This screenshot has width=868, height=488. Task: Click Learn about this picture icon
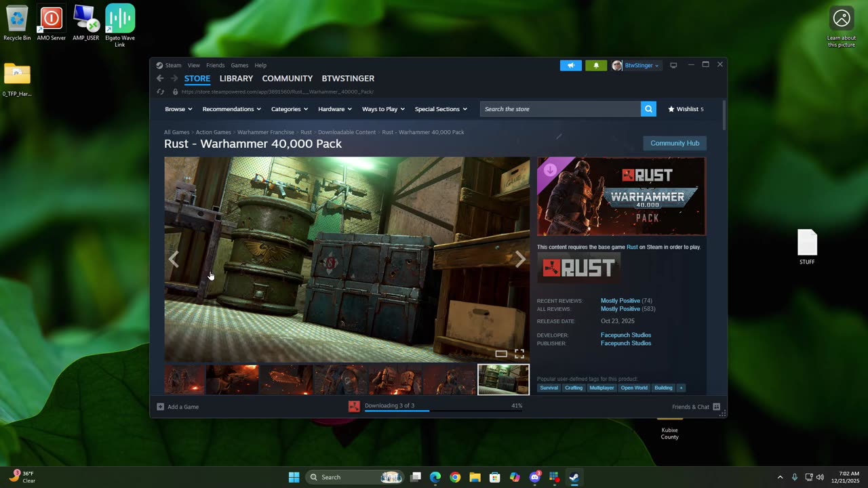click(842, 27)
